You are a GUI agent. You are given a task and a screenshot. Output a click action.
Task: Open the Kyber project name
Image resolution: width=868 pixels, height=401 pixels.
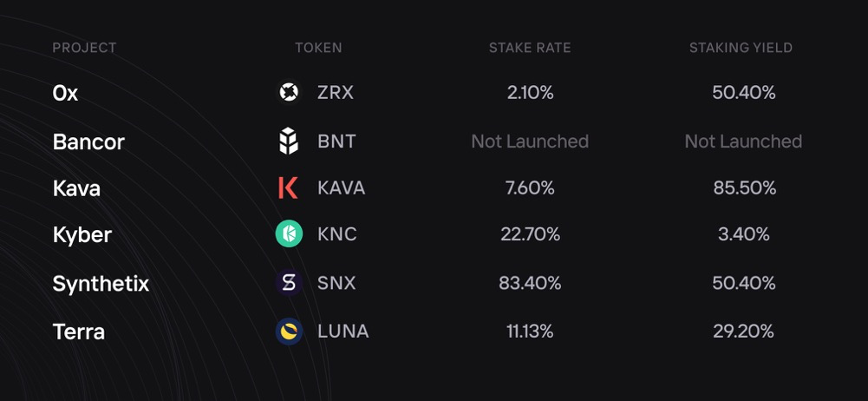[x=82, y=235]
